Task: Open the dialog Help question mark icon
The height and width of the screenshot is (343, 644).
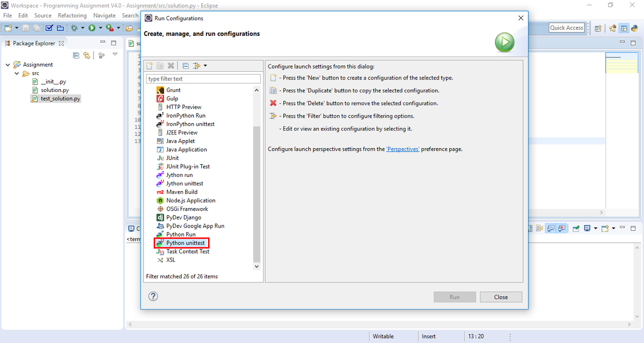Action: 153,296
